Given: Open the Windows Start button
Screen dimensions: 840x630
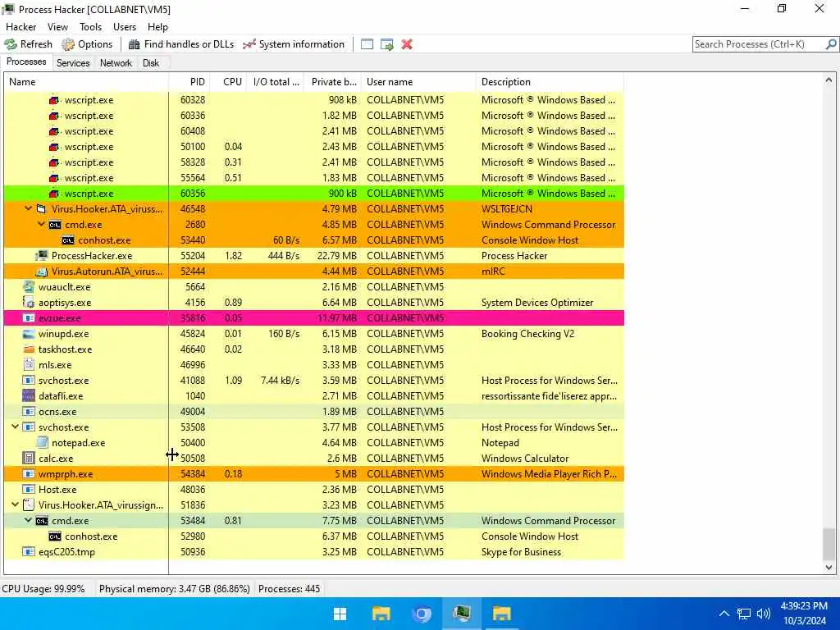Looking at the screenshot, I should click(x=340, y=614).
